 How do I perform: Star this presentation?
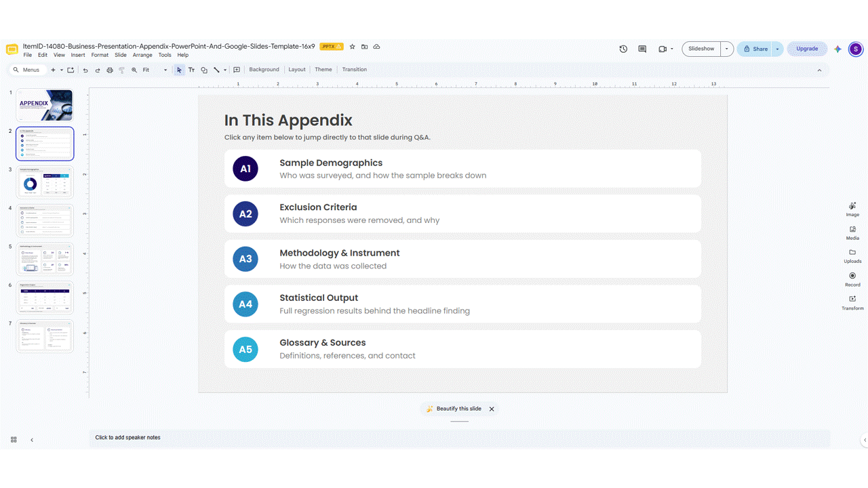353,47
